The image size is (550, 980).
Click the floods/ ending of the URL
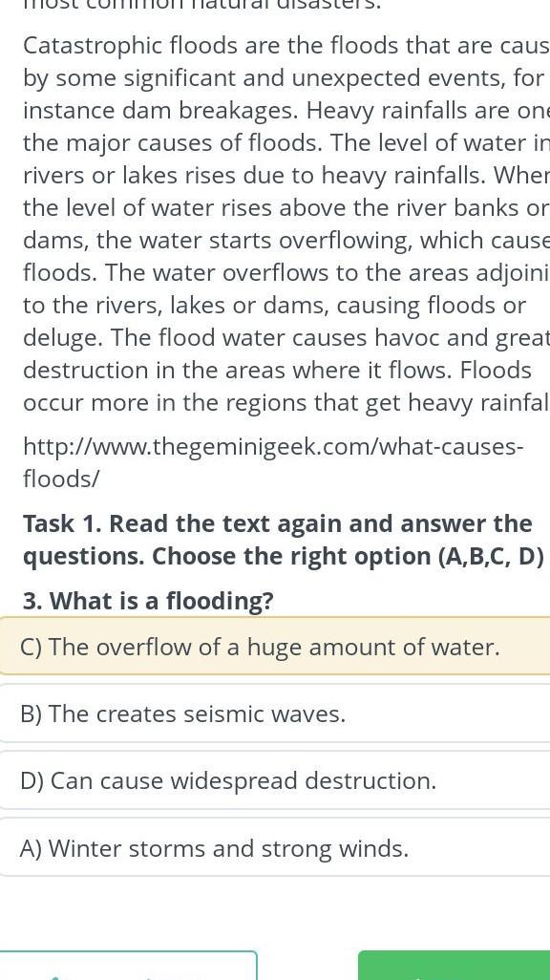click(x=60, y=479)
